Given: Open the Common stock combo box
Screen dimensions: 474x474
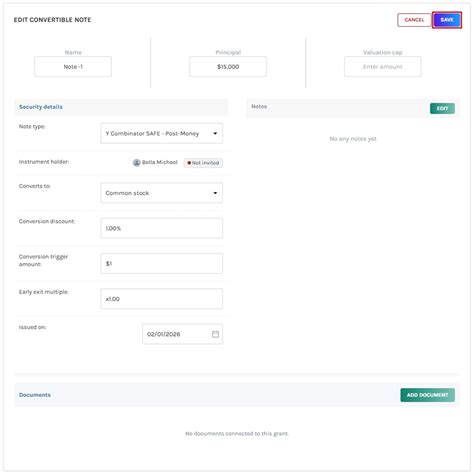Looking at the screenshot, I should (162, 193).
